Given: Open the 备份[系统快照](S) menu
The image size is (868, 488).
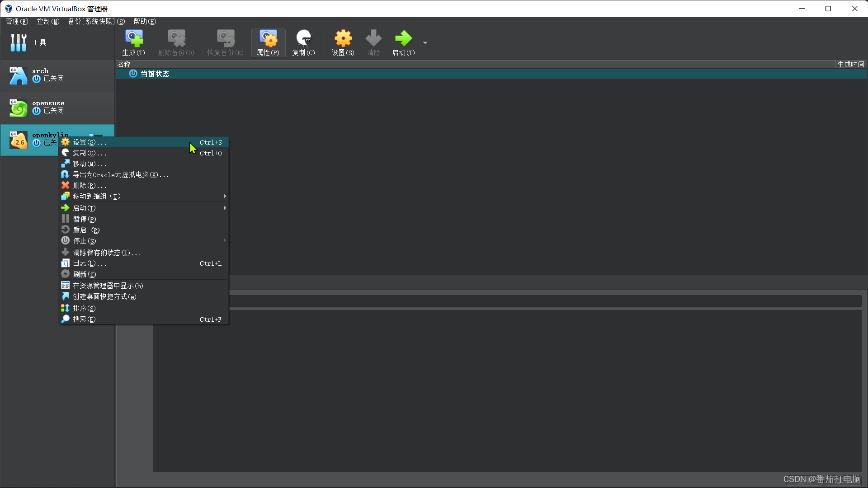Looking at the screenshot, I should coord(96,21).
